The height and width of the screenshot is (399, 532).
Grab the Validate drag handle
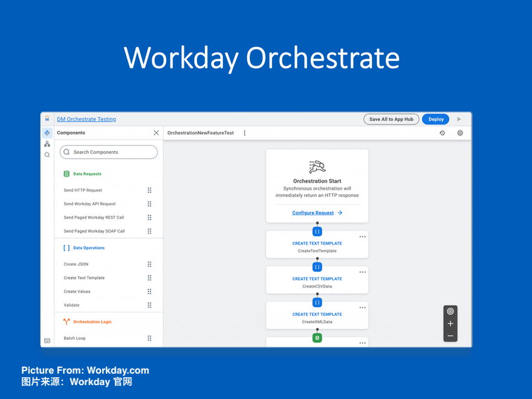[x=149, y=305]
